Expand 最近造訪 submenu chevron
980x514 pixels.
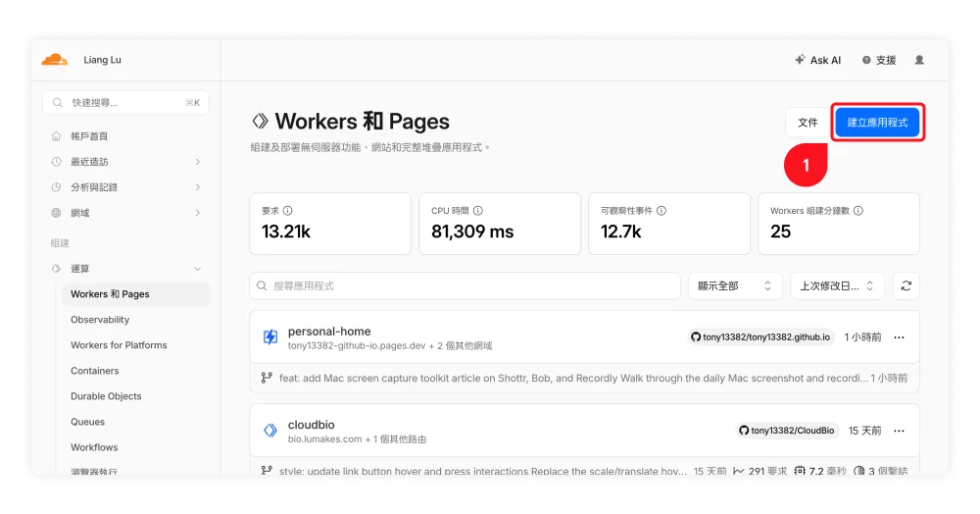pos(198,162)
